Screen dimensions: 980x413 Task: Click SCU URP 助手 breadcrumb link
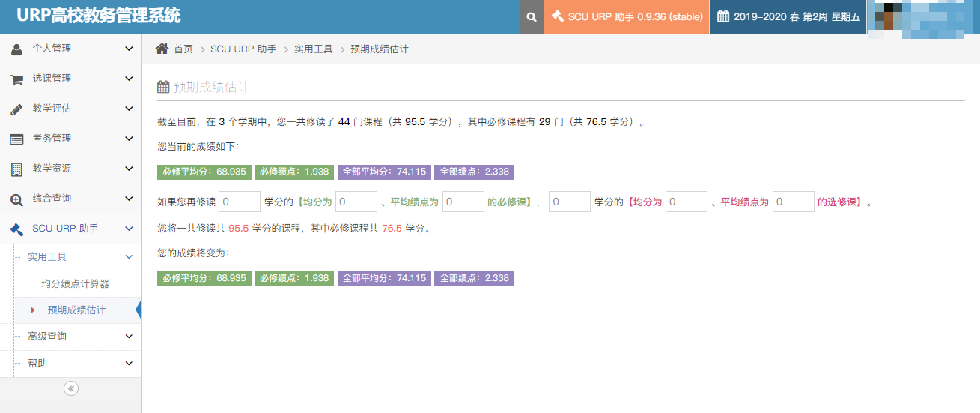243,49
